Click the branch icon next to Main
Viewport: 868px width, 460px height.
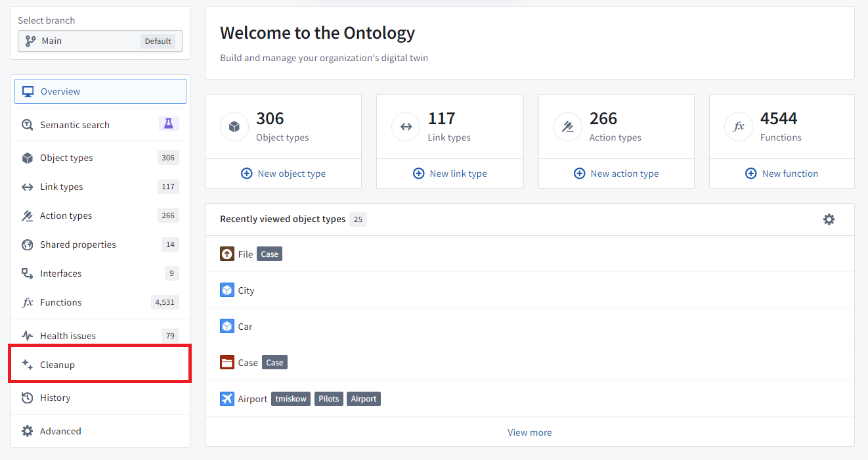(30, 41)
